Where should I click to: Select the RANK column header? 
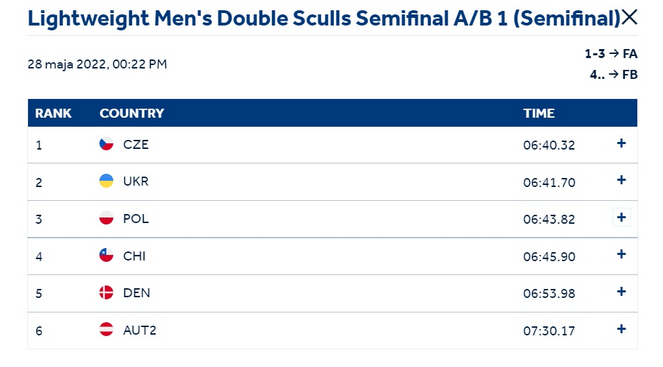(53, 113)
